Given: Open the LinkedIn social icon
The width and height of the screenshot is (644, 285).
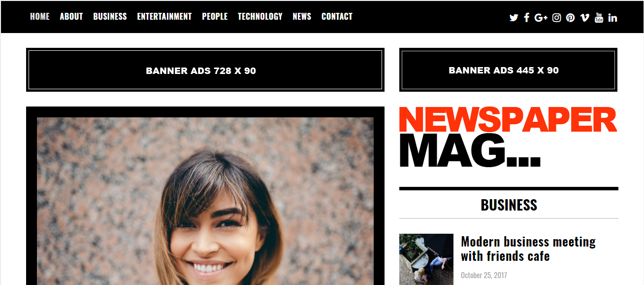Looking at the screenshot, I should coord(612,18).
